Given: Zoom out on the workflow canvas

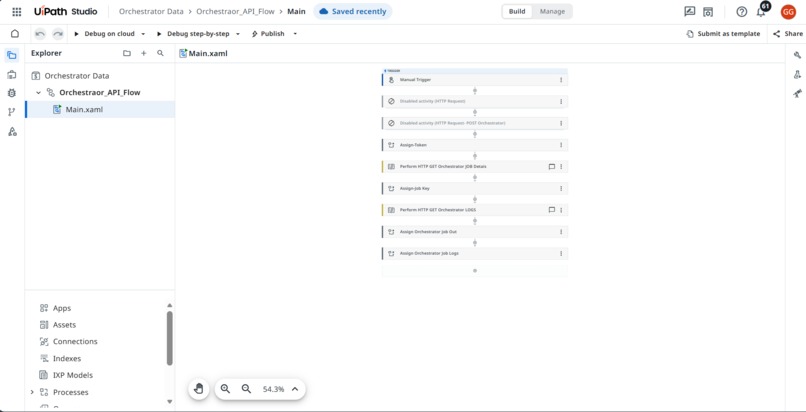Looking at the screenshot, I should point(246,389).
